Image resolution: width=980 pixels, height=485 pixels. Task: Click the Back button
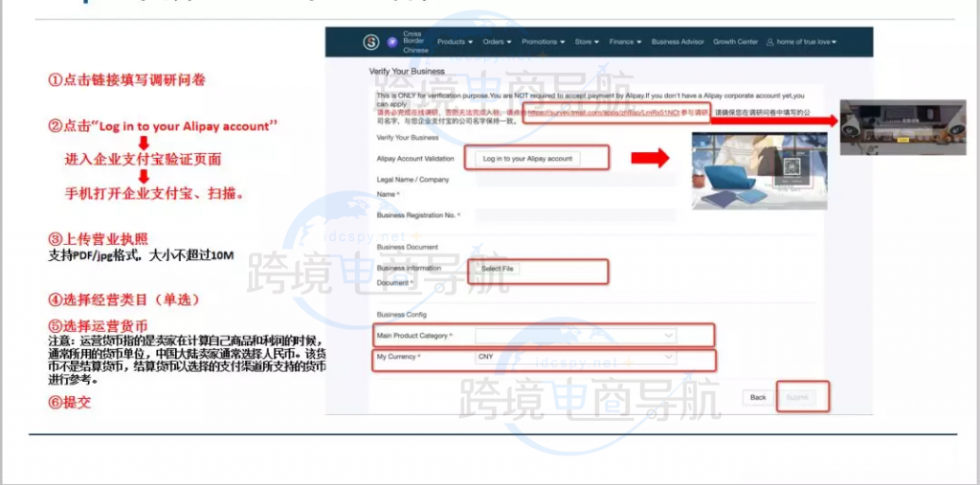[x=757, y=397]
